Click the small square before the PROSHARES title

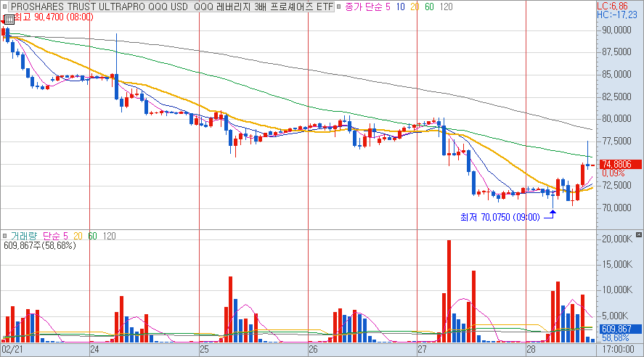4,7
